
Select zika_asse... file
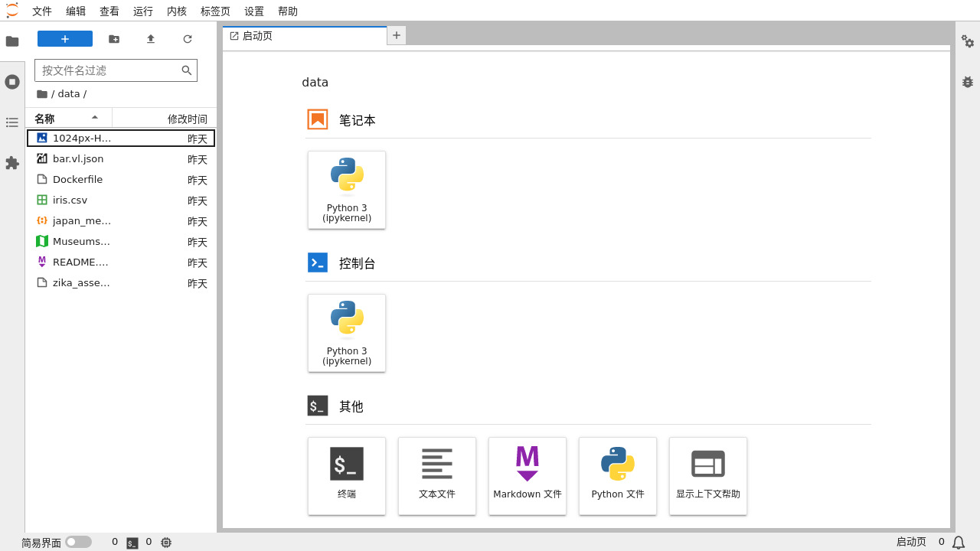tap(121, 283)
